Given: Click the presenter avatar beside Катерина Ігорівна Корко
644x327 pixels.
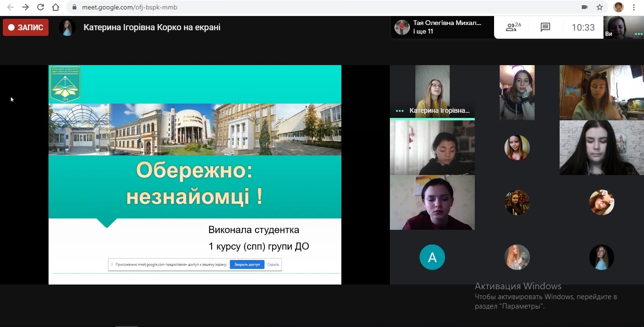Looking at the screenshot, I should [67, 27].
